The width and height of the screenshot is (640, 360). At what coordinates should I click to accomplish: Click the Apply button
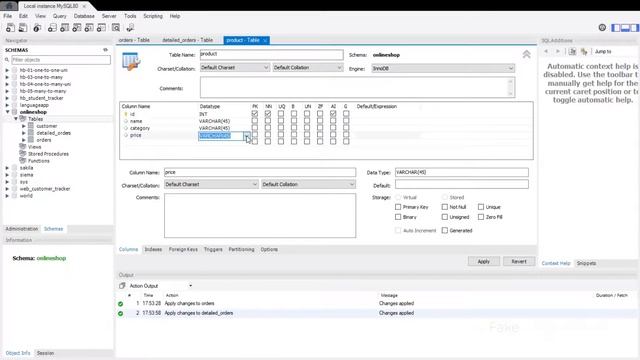(484, 261)
